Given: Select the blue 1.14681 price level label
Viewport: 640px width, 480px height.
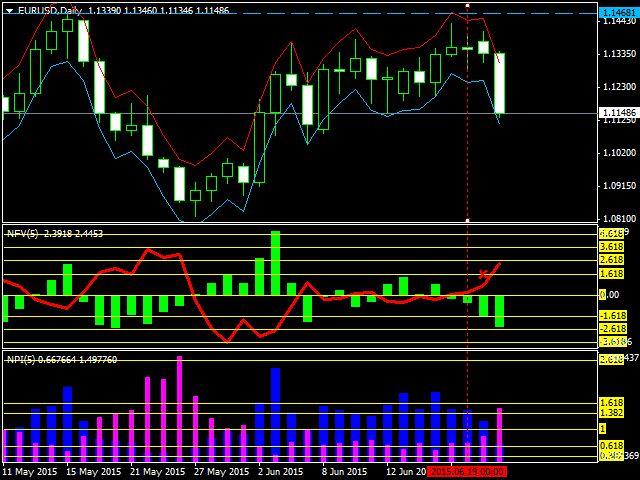Looking at the screenshot, I should point(619,13).
